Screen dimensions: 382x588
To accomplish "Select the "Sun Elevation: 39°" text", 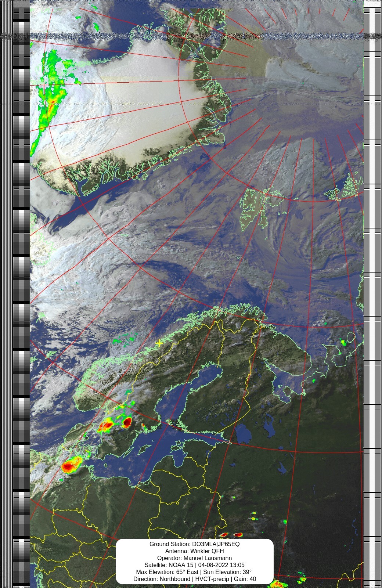I will coord(228,572).
